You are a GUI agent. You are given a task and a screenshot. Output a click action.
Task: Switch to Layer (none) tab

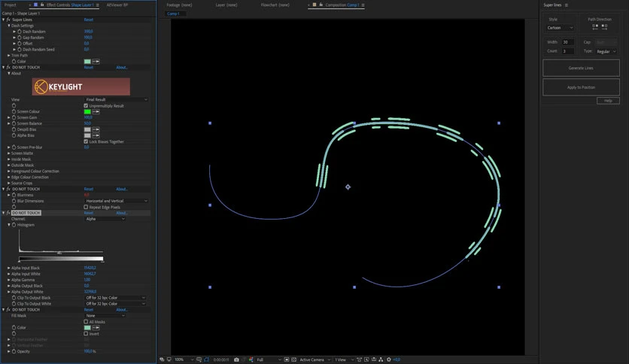coord(226,5)
